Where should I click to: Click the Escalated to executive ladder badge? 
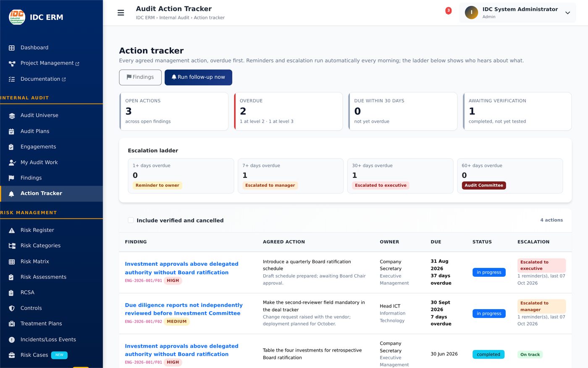381,185
